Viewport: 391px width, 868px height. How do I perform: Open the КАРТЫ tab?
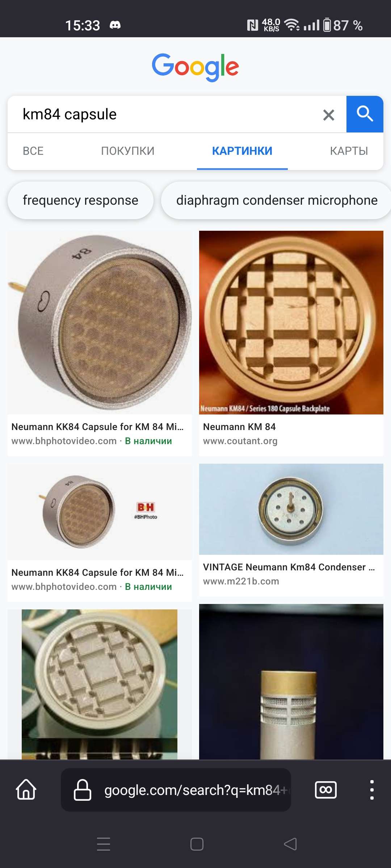point(349,151)
